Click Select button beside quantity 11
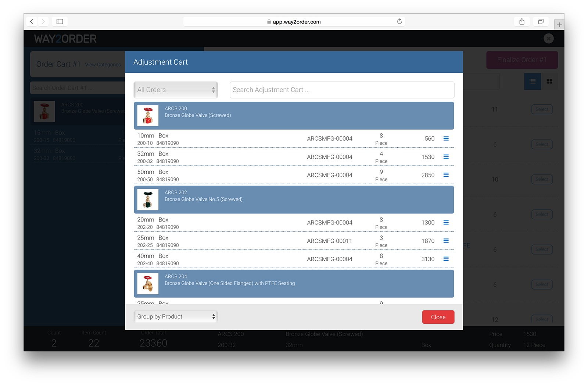588x385 pixels. click(x=542, y=109)
